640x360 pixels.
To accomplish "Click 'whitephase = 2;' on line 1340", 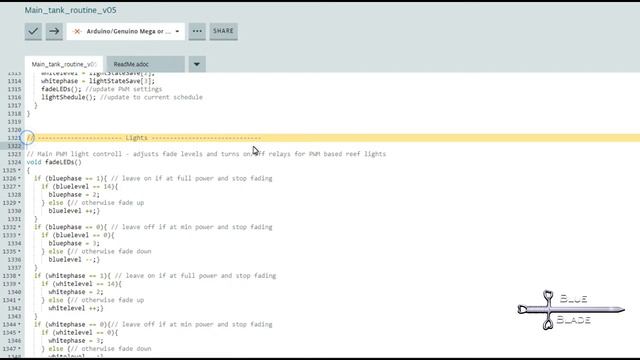I will point(76,292).
